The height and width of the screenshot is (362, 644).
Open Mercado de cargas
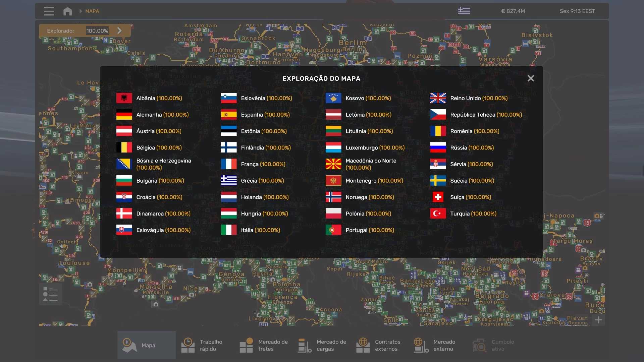coord(322,345)
